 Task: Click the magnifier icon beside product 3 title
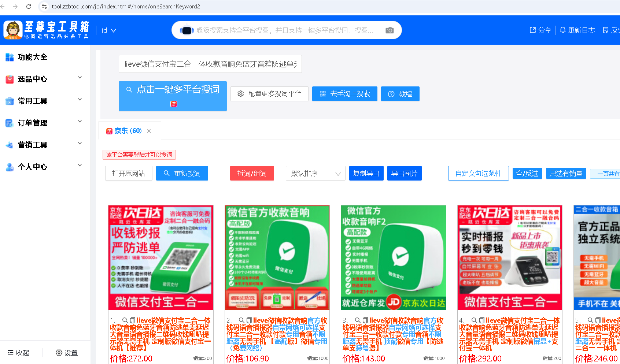358,320
